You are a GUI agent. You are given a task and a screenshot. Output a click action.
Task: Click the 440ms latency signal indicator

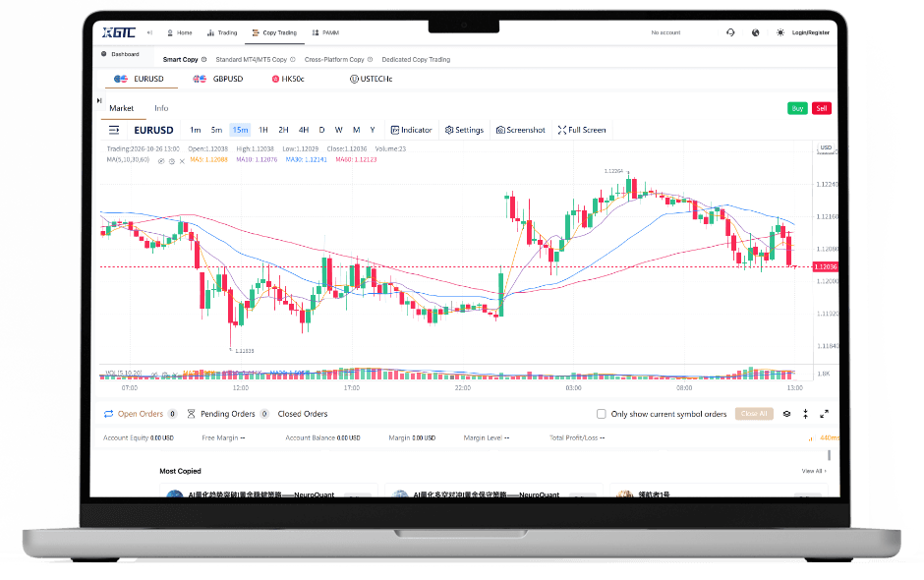point(825,437)
